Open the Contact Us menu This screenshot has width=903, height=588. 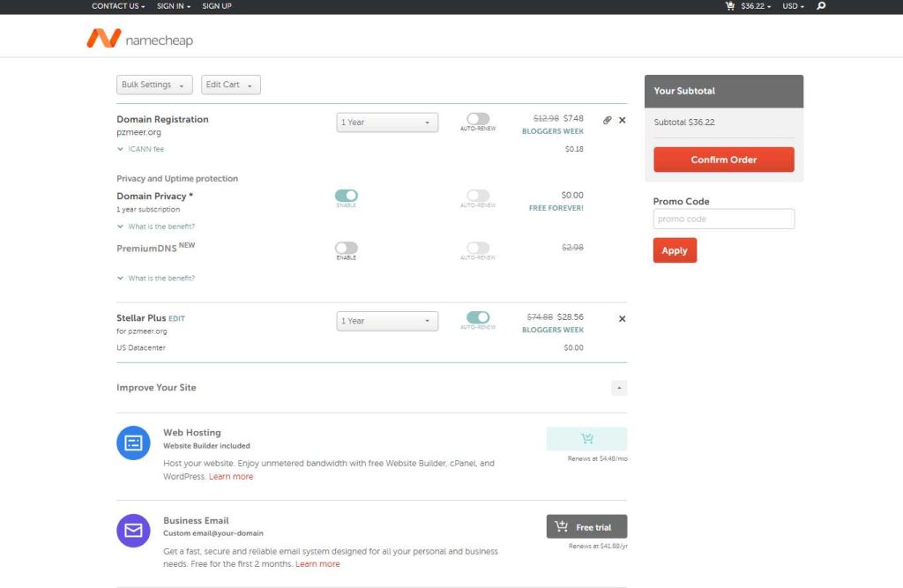pyautogui.click(x=118, y=6)
